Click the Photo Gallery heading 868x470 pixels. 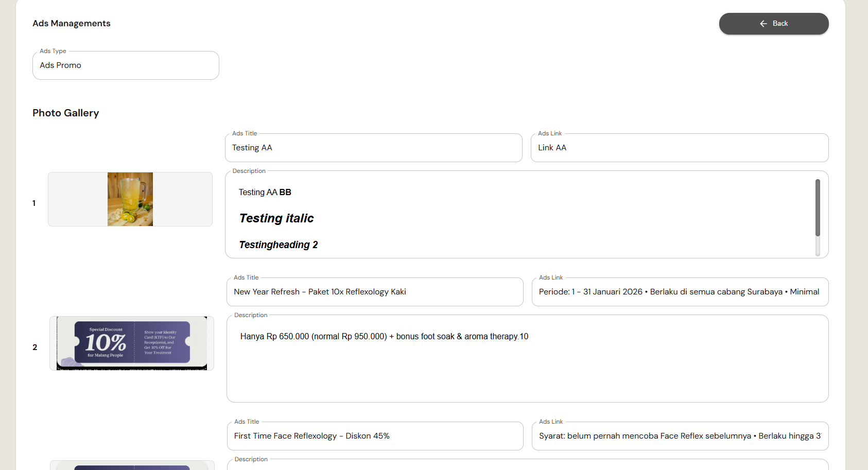point(66,113)
